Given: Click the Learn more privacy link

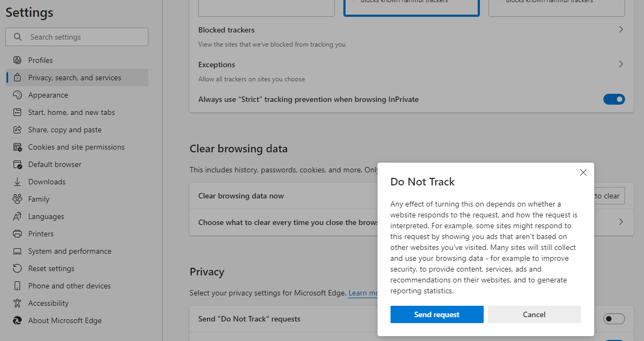Looking at the screenshot, I should coord(363,293).
